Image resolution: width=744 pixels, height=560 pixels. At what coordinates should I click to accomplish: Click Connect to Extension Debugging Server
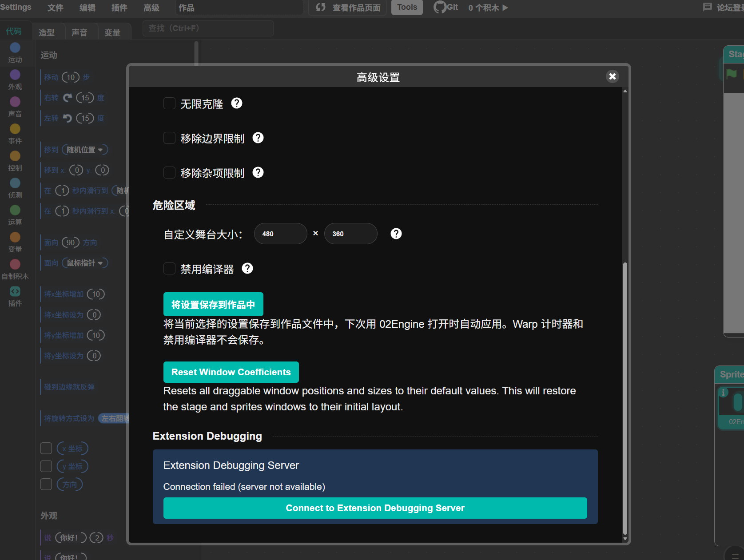[x=375, y=508]
